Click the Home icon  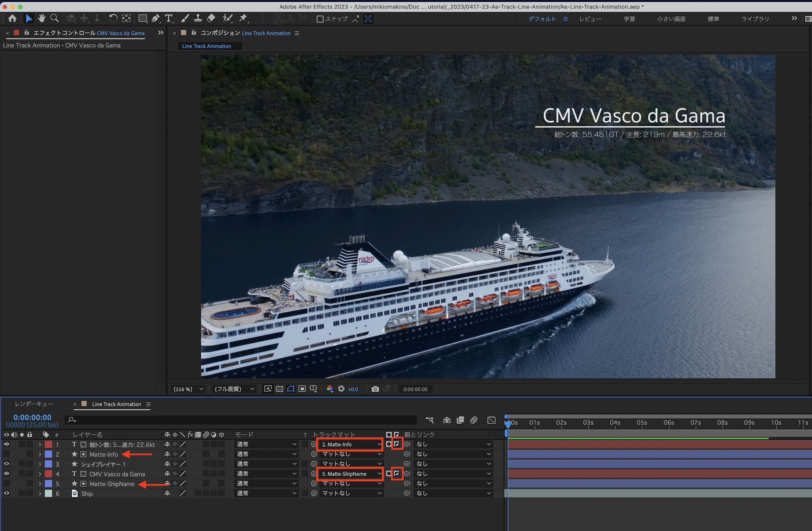pyautogui.click(x=12, y=18)
